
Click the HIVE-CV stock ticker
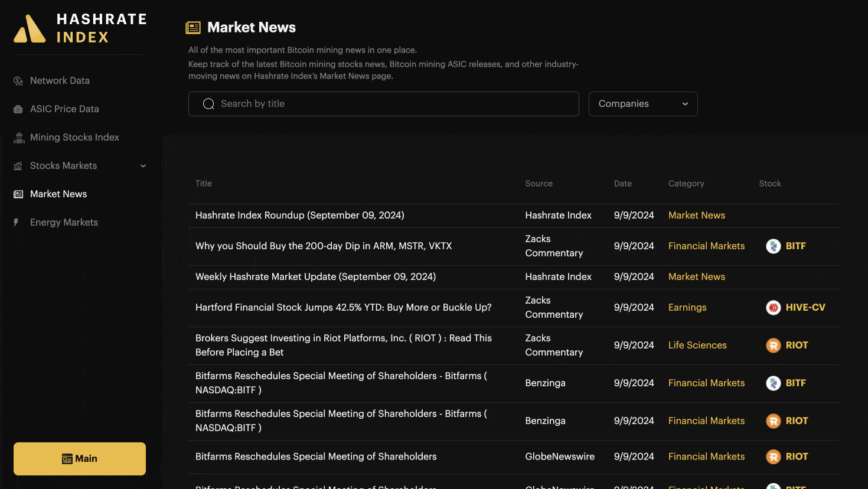[805, 308]
